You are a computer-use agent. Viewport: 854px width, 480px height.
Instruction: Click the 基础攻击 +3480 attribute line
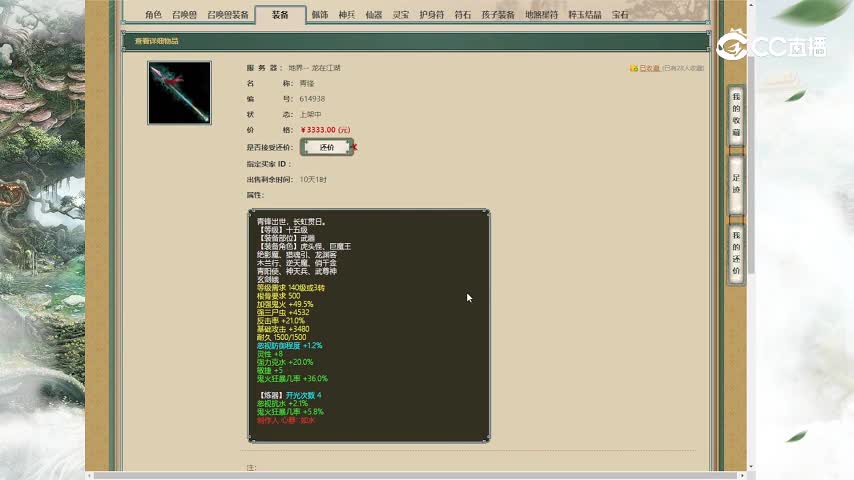tap(283, 329)
